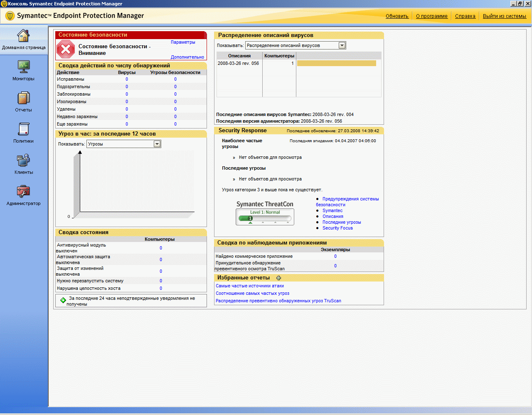Open the Security Focus link

tap(337, 228)
